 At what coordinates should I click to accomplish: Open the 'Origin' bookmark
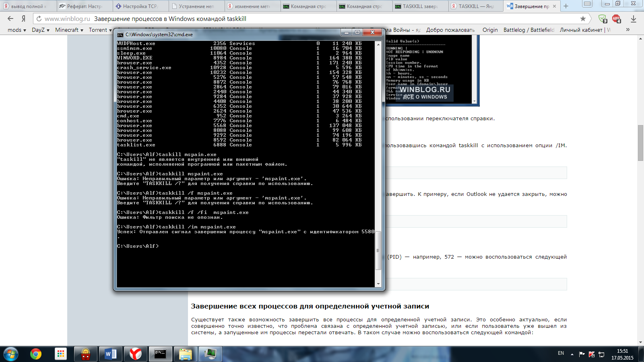(490, 30)
